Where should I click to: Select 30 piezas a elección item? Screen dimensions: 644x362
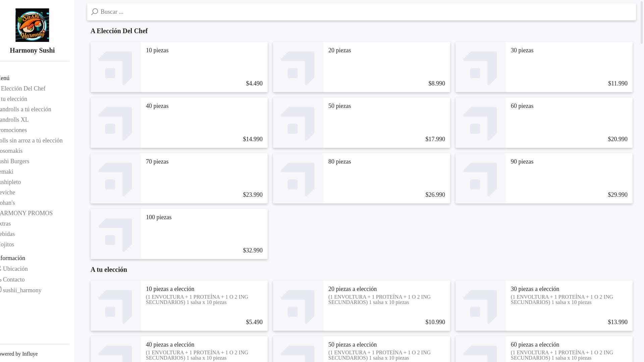[x=544, y=306]
